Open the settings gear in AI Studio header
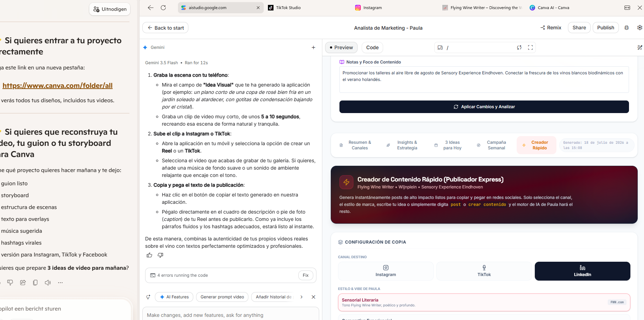Viewport: 644px width, 320px height. pos(640,28)
